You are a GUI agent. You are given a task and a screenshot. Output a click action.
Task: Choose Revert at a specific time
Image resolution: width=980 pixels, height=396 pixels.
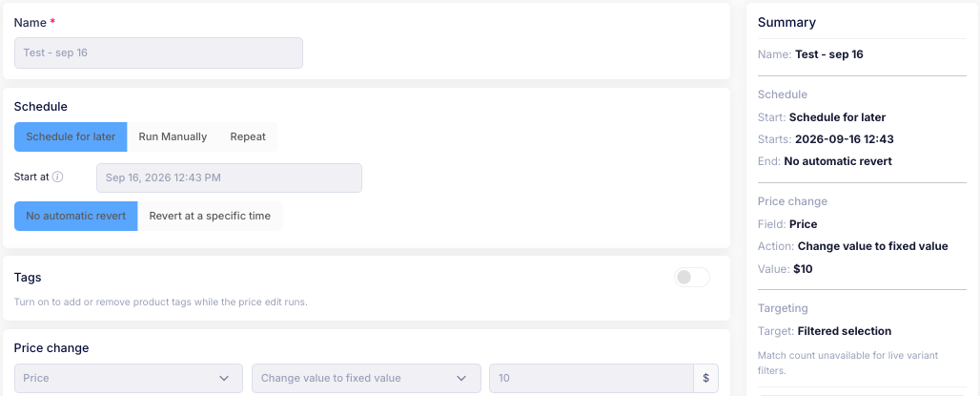(x=210, y=216)
